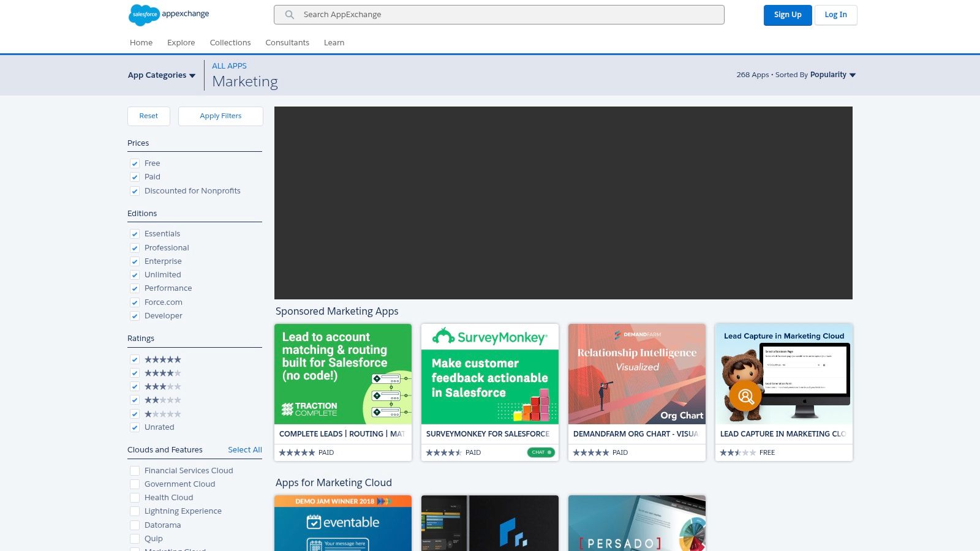The width and height of the screenshot is (980, 551).
Task: Go to the Explore menu item
Action: tap(181, 43)
